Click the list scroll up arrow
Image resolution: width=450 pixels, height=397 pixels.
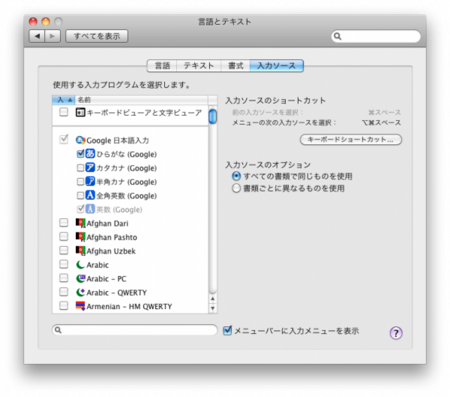point(213,299)
